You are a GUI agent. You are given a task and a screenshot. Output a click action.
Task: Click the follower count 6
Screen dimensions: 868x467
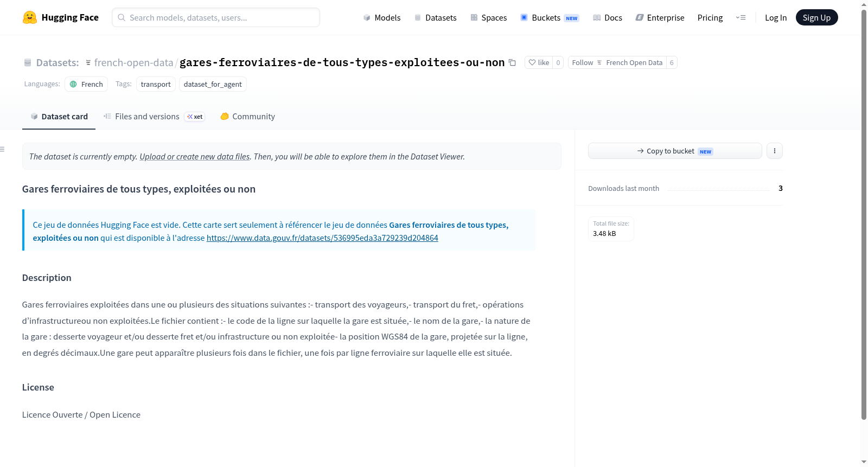point(672,62)
